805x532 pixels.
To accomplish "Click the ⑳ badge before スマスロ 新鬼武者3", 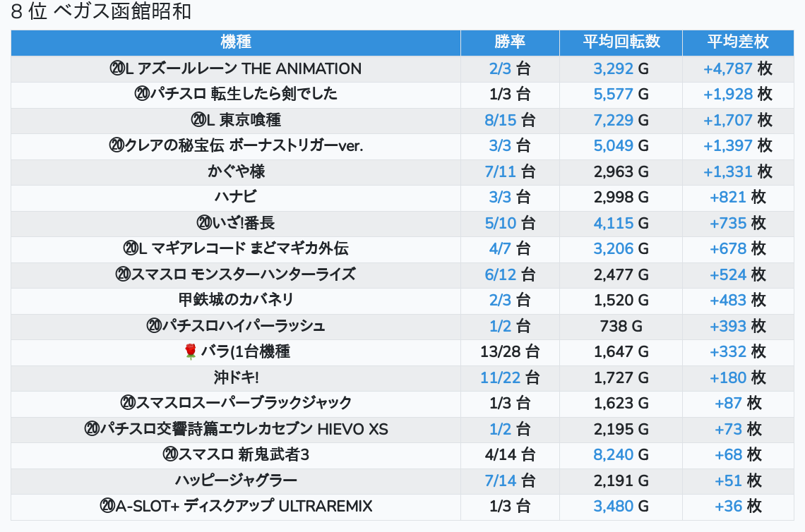I will 170,455.
